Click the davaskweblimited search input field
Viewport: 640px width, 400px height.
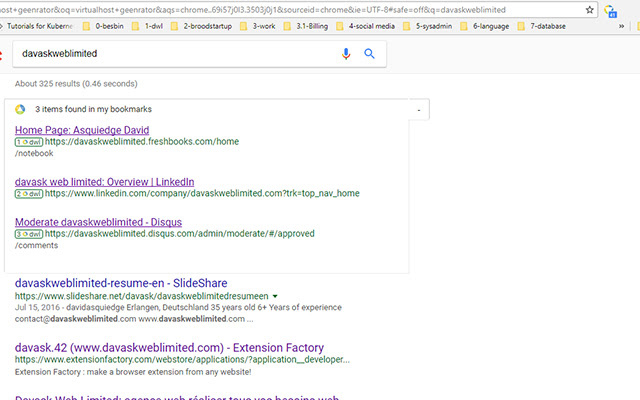176,53
